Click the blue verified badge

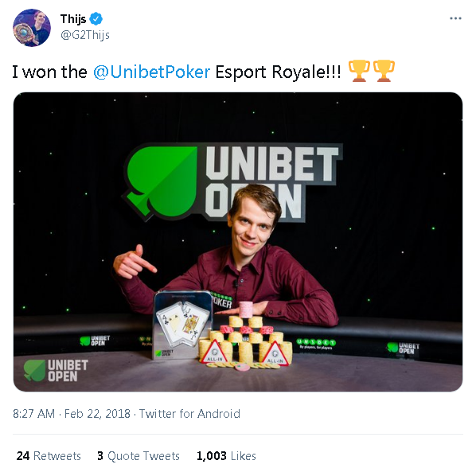click(x=96, y=19)
